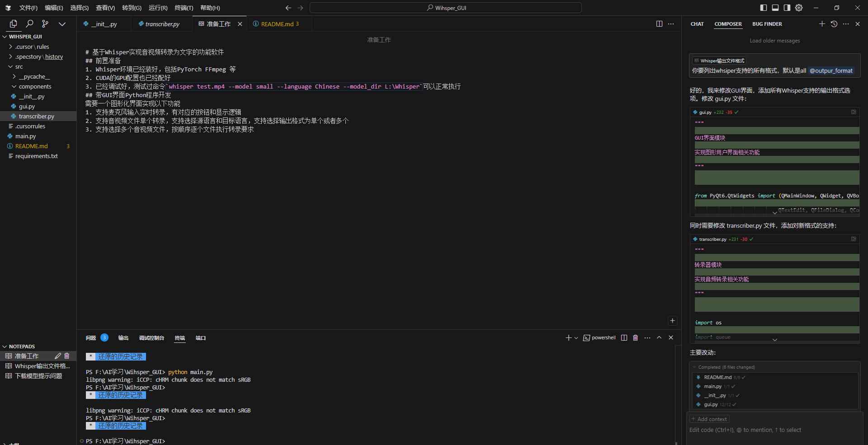This screenshot has width=868, height=445.
Task: Switch to the CHAT tab
Action: (697, 24)
